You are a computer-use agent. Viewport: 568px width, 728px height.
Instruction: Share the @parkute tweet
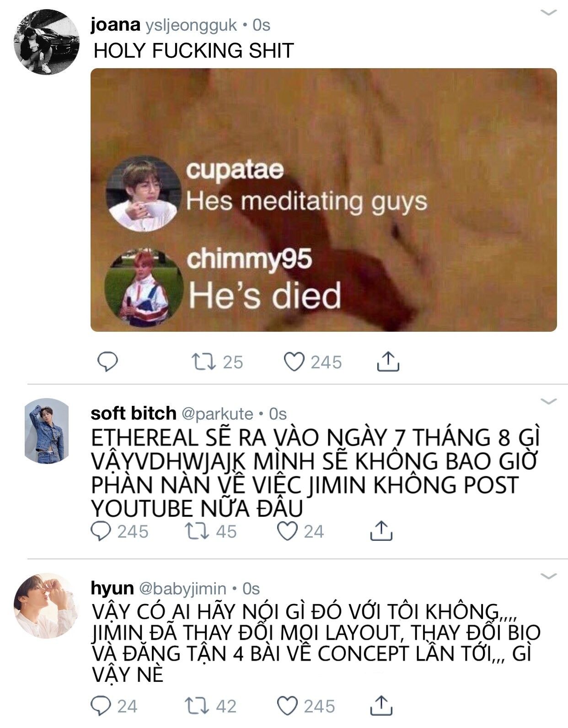tap(381, 530)
